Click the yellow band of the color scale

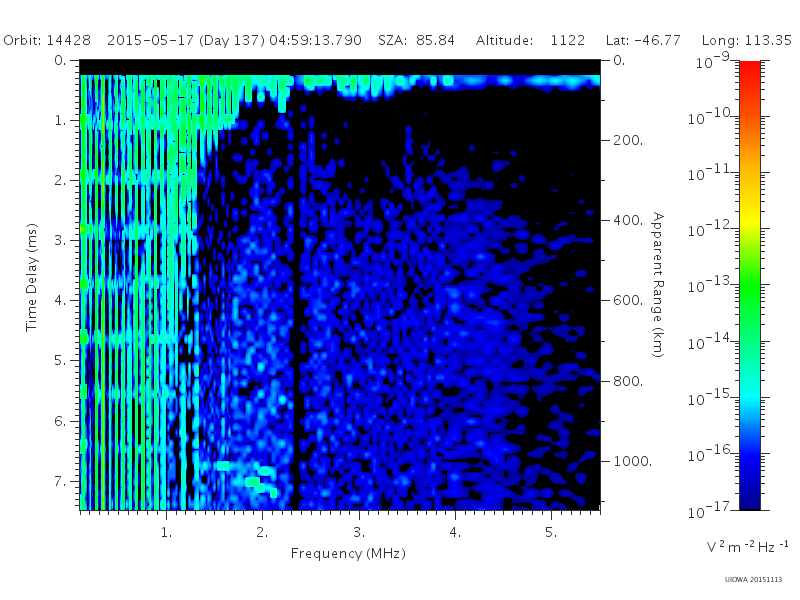(750, 219)
